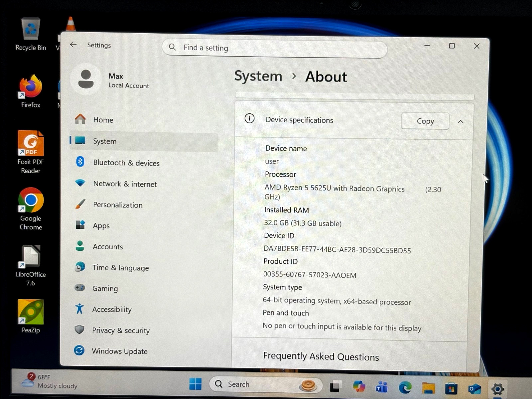Screen dimensions: 532x399
Task: Open the Accounts settings label
Action: [x=108, y=247]
